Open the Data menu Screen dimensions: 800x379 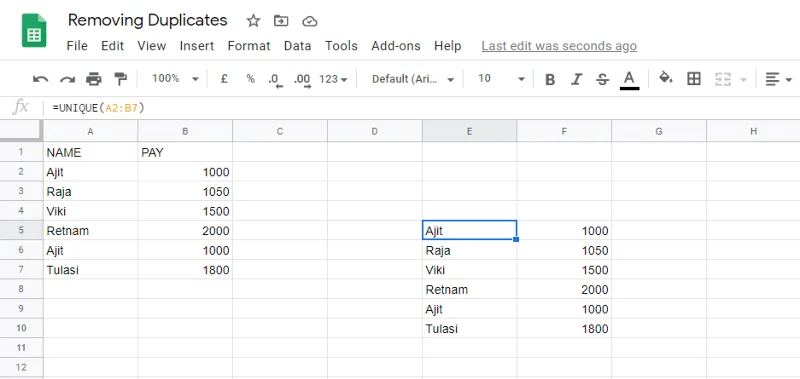[x=297, y=46]
